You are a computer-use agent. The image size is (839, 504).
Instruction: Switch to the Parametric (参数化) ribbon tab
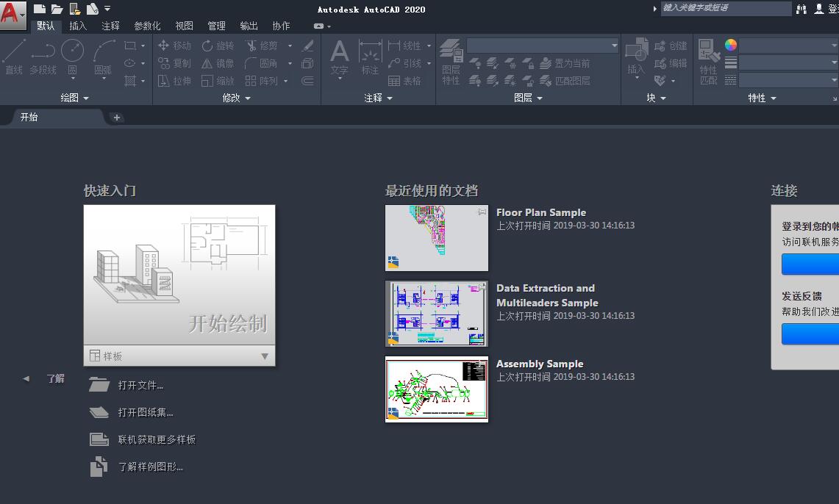147,26
